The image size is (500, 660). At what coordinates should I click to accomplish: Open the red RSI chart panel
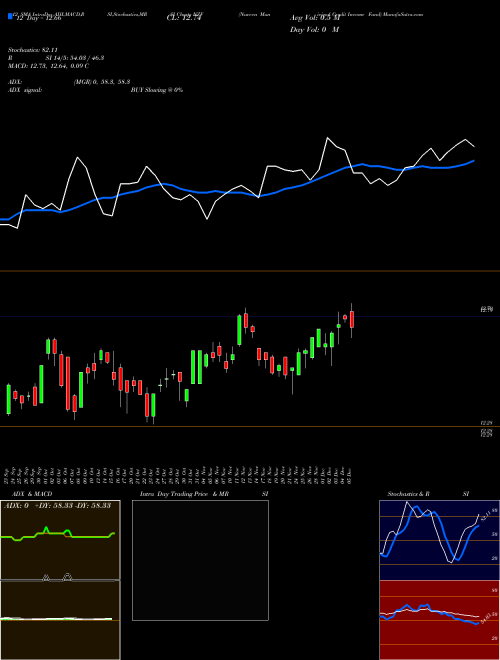tap(439, 620)
